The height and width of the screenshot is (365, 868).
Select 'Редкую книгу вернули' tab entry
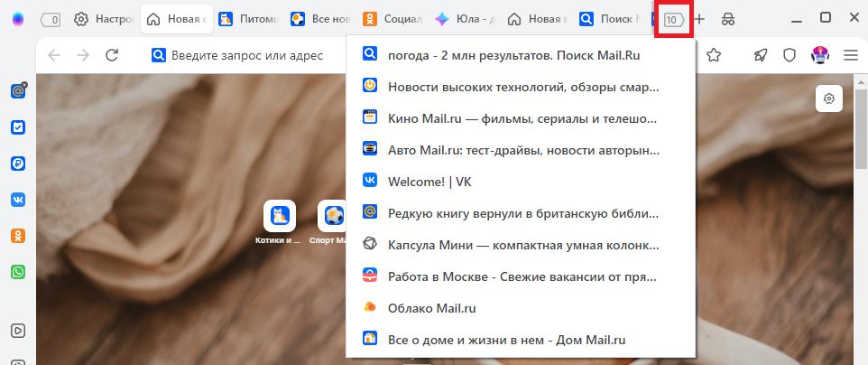click(521, 213)
